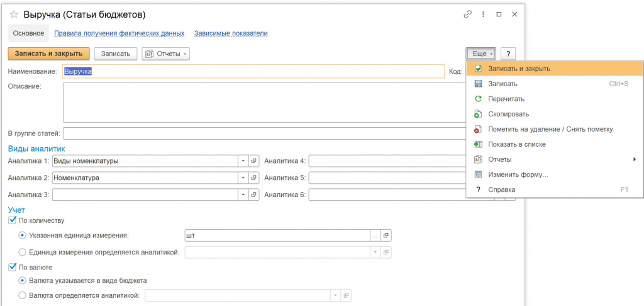Click the Пометить на удаление icon
Image resolution: width=644 pixels, height=306 pixels.
tap(478, 129)
